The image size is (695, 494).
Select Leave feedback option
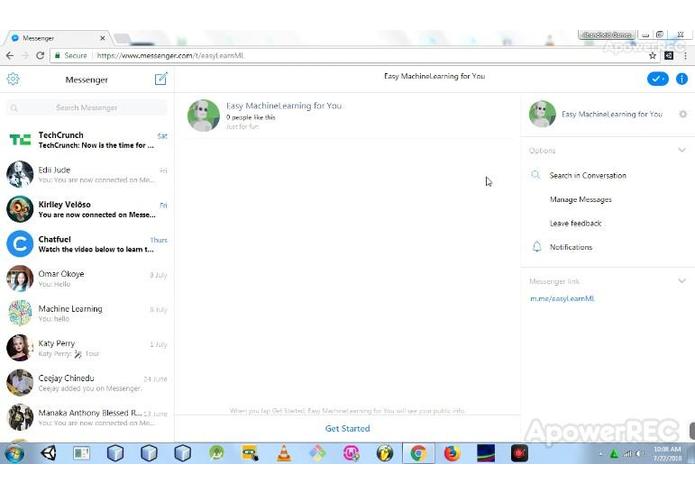pyautogui.click(x=576, y=223)
